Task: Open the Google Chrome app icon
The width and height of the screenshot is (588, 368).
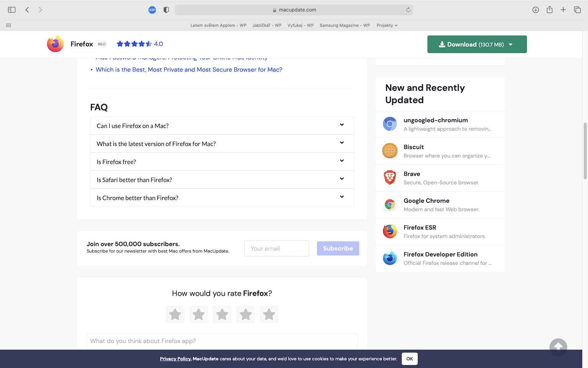Action: pyautogui.click(x=390, y=205)
